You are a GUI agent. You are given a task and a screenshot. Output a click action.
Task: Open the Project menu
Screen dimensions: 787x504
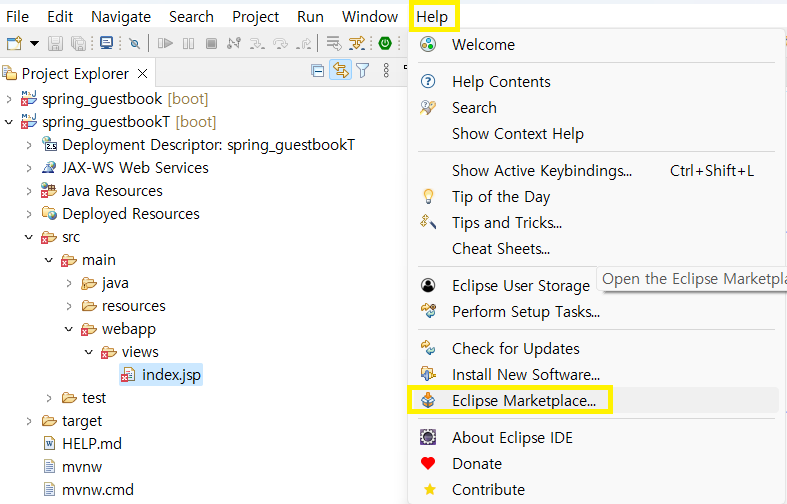(x=255, y=17)
